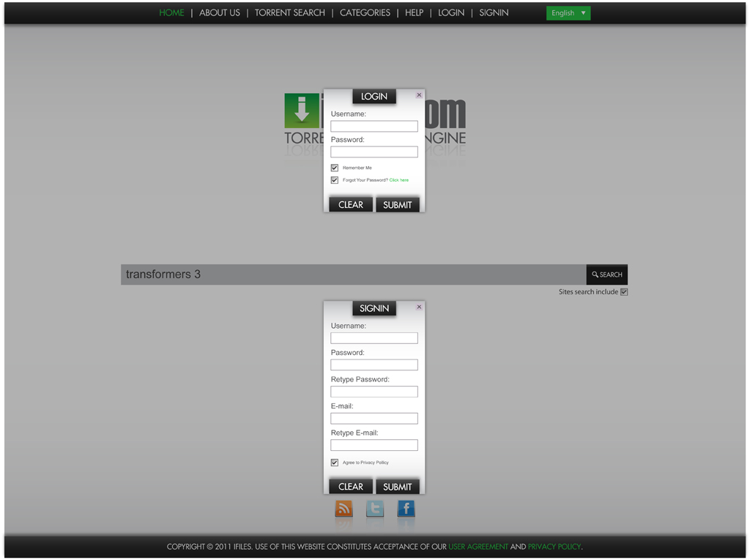The width and height of the screenshot is (750, 560).
Task: Toggle the Sites search include checkbox
Action: tap(624, 291)
